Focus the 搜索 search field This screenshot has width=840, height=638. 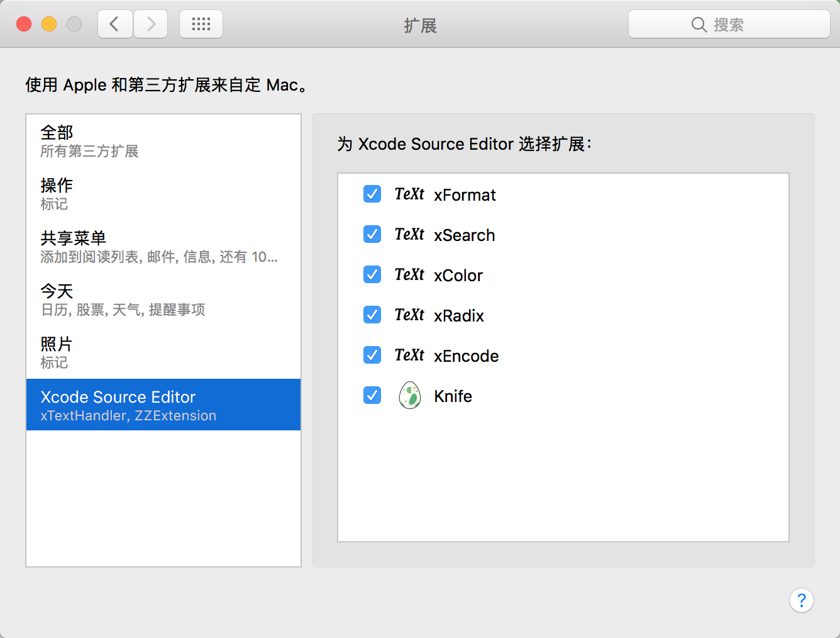pos(729,25)
